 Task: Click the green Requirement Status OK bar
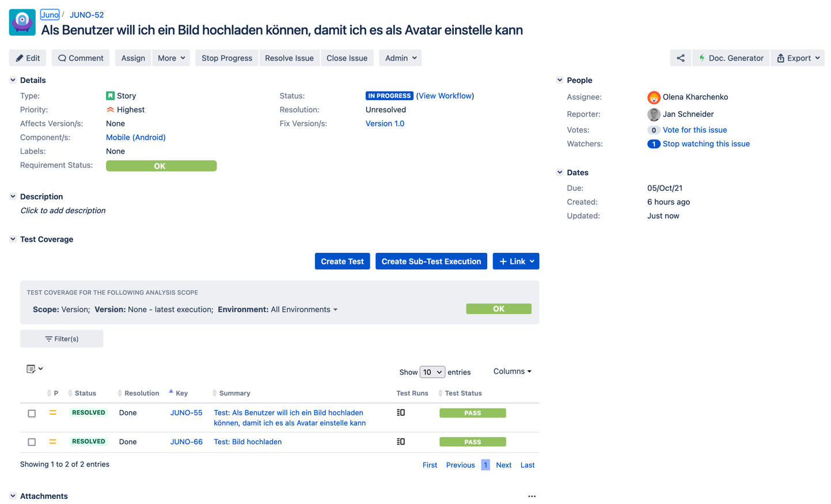tap(161, 166)
